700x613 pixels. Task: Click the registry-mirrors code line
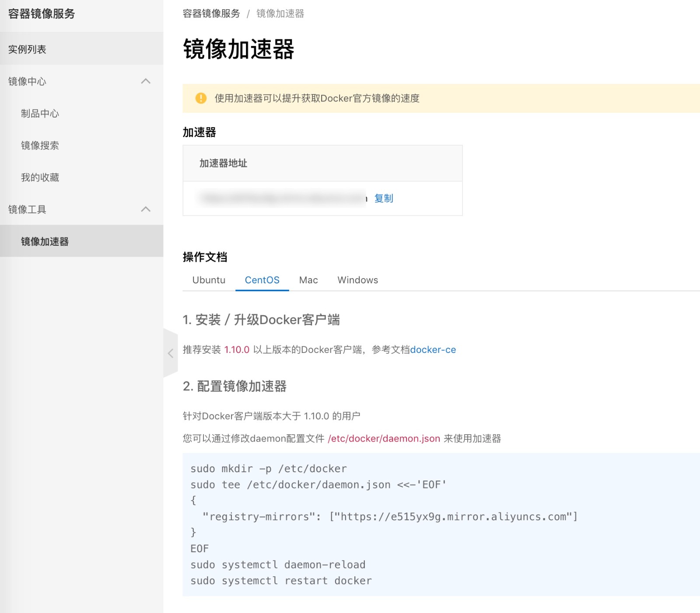coord(390,517)
